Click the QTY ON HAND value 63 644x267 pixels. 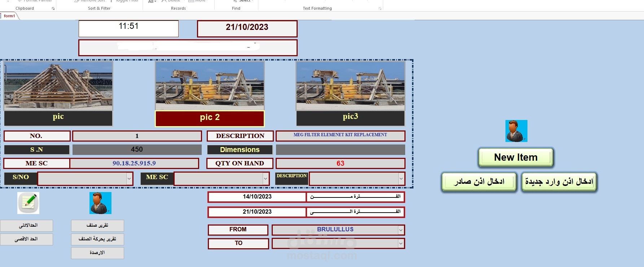point(340,163)
